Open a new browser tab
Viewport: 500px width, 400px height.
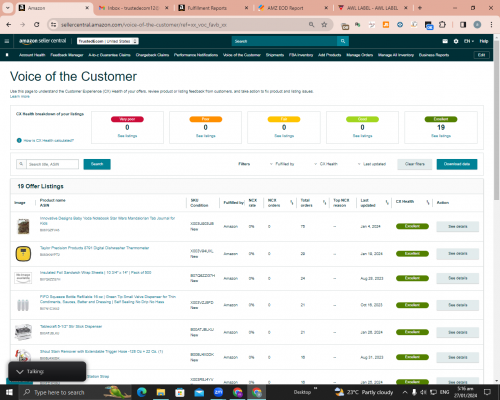[420, 8]
